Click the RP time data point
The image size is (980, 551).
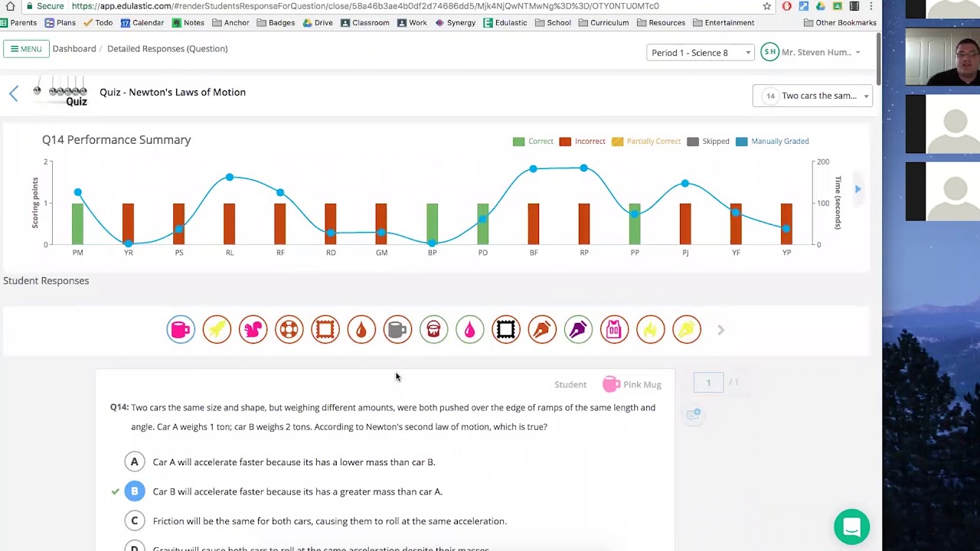tap(584, 168)
